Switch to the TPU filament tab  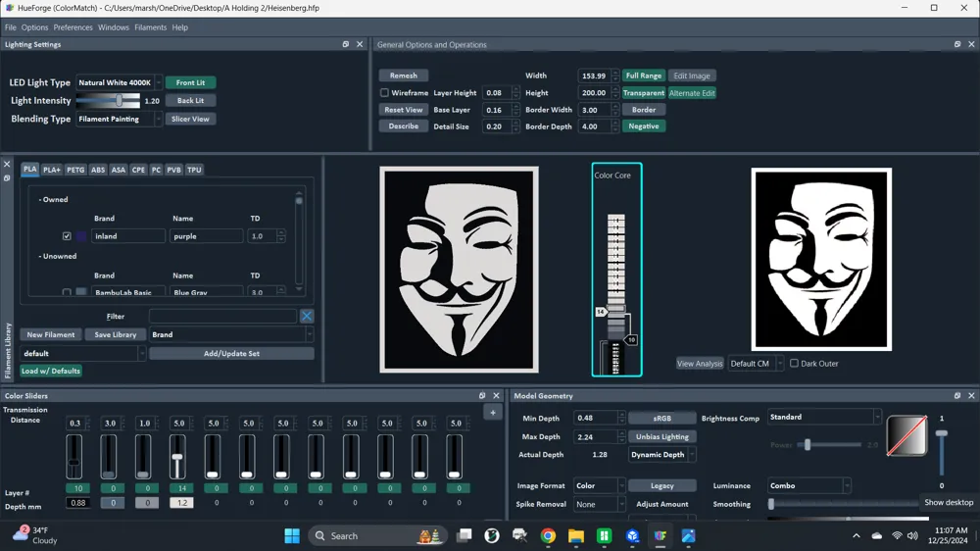pos(194,170)
